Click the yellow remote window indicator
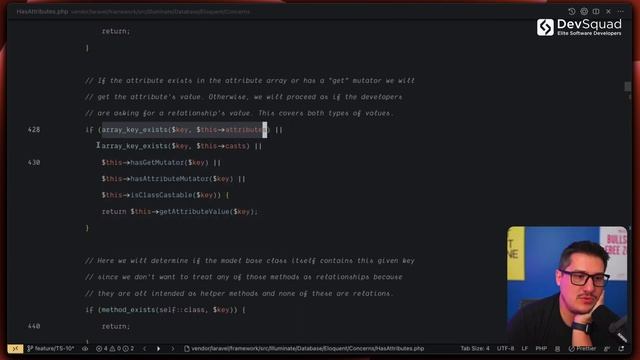The width and height of the screenshot is (640, 360). pos(15,349)
